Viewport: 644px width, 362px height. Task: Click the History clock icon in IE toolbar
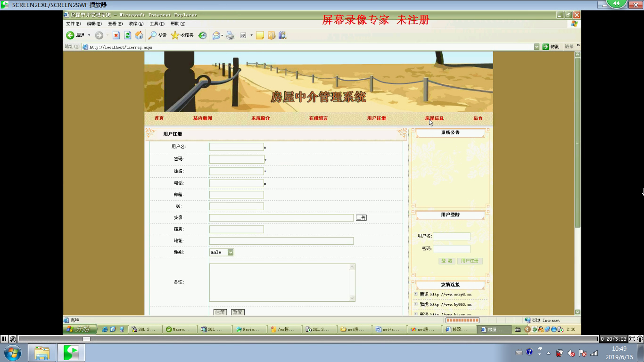point(203,35)
